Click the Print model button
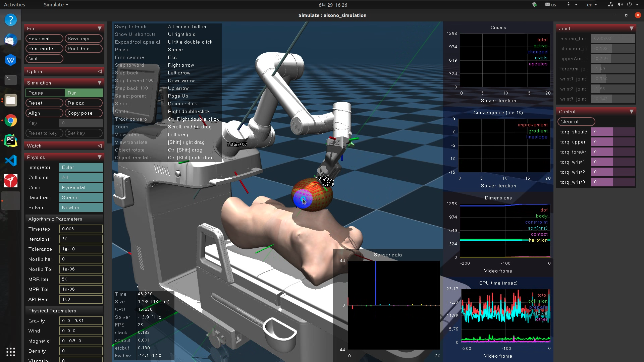The height and width of the screenshot is (362, 644). (44, 49)
